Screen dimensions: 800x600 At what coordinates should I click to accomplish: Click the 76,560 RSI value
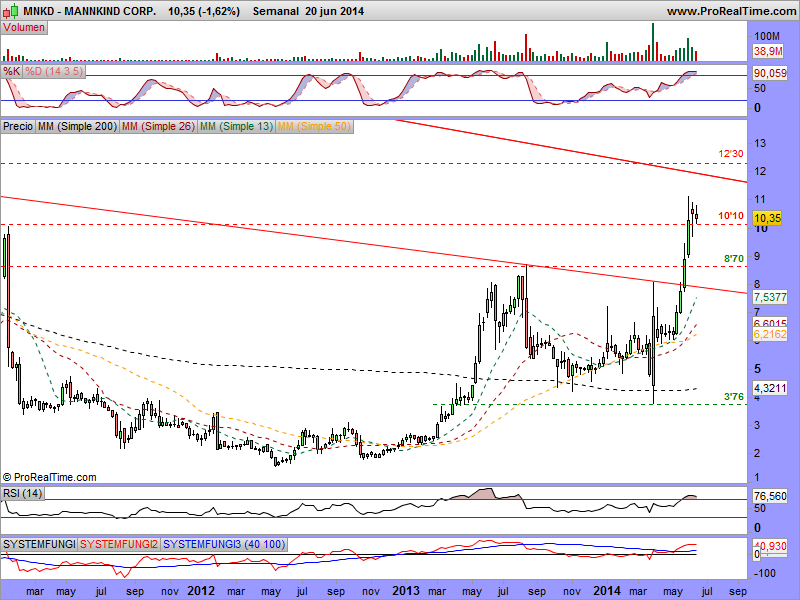770,496
